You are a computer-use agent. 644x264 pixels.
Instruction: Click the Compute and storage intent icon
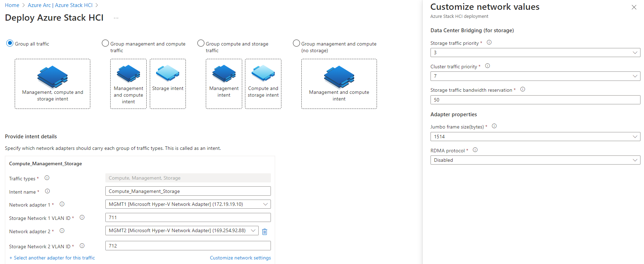click(x=263, y=73)
